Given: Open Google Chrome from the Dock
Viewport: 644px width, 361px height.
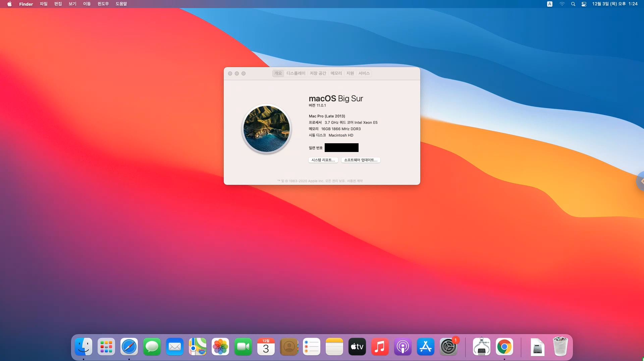Looking at the screenshot, I should [x=504, y=347].
